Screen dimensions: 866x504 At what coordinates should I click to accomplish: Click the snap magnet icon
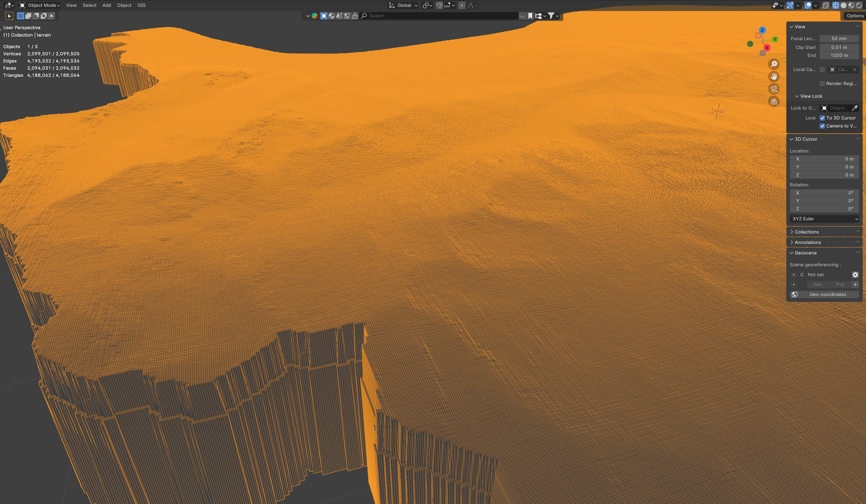tap(439, 6)
